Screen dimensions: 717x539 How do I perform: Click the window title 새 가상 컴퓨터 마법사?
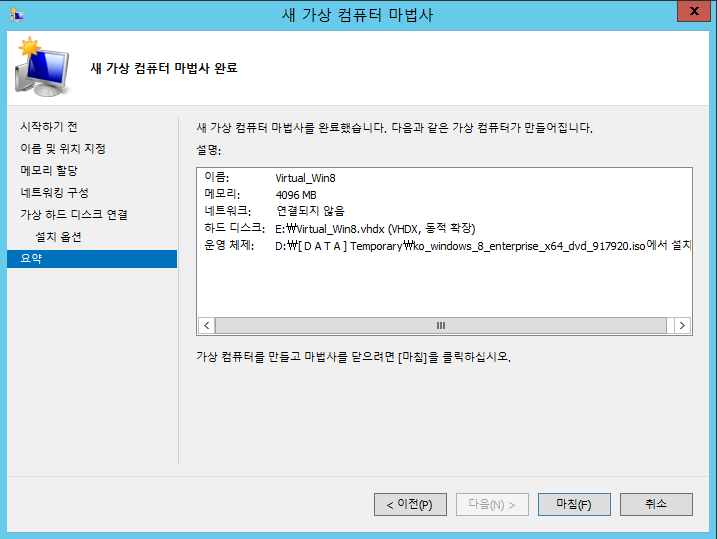click(357, 15)
